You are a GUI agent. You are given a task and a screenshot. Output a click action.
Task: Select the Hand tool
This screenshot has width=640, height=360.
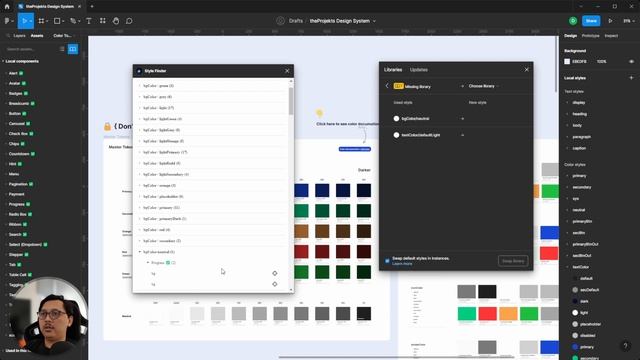click(x=116, y=21)
